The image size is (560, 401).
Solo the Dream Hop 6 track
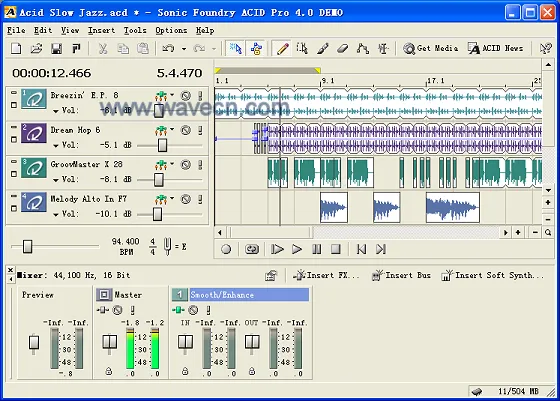coord(200,130)
